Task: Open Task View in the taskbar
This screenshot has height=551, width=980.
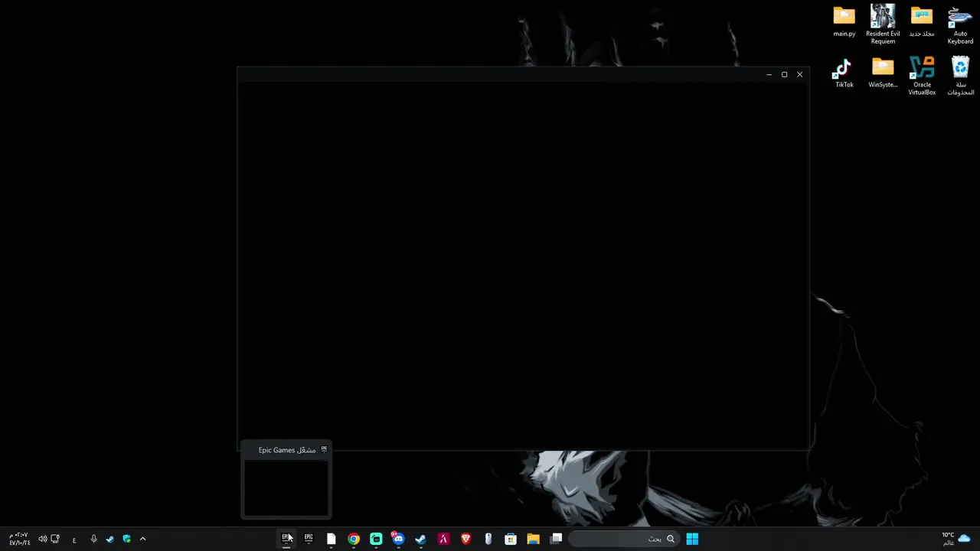Action: [x=556, y=539]
